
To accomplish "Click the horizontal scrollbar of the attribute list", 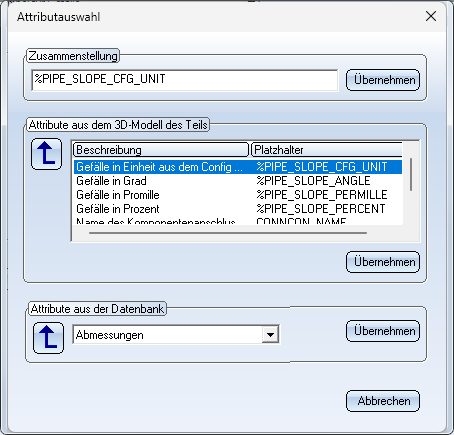I will click(228, 233).
